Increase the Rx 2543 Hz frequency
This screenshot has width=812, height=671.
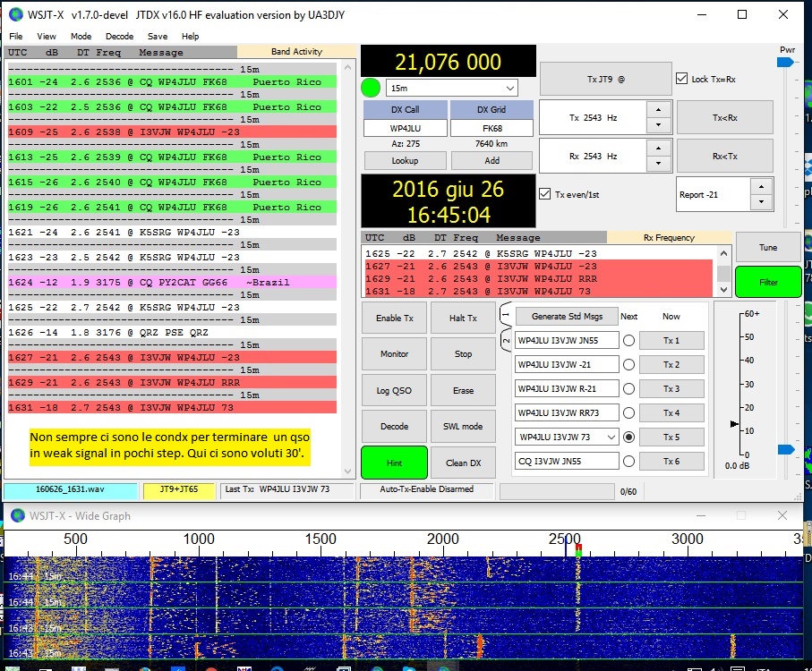[658, 148]
